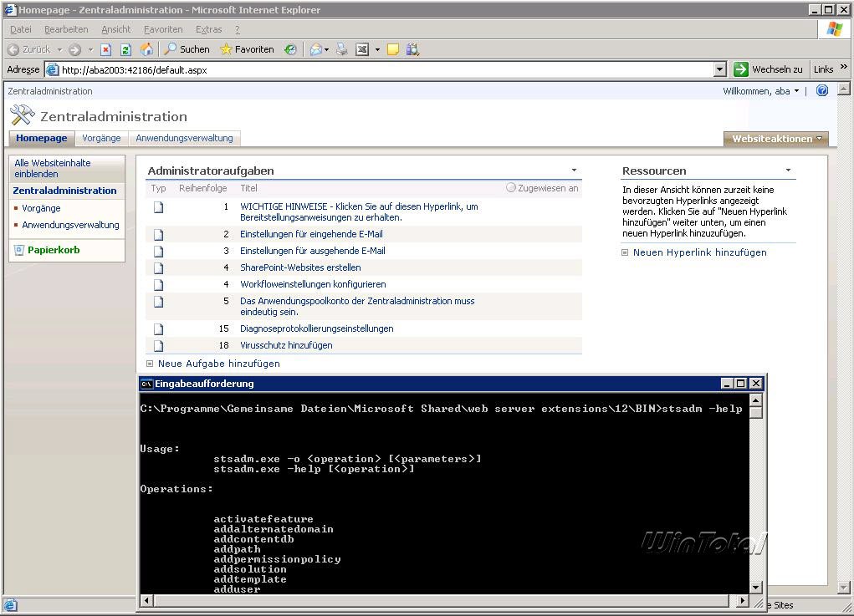Click the IE Stop loading icon
This screenshot has height=616, width=854.
106,50
